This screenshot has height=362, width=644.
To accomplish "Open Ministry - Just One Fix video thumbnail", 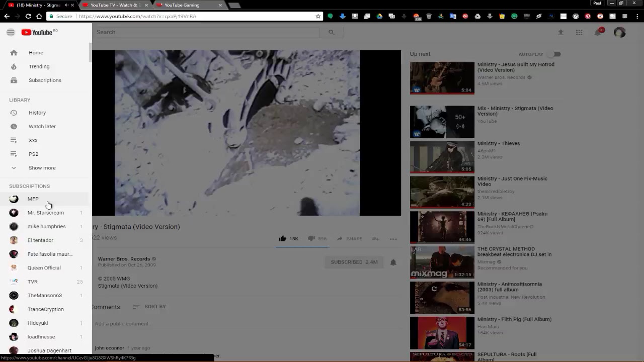I will (442, 192).
